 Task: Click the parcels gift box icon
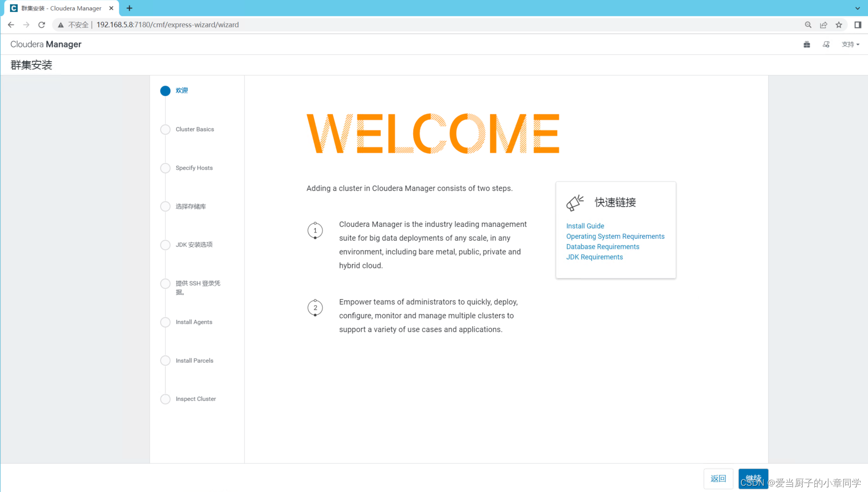(807, 44)
